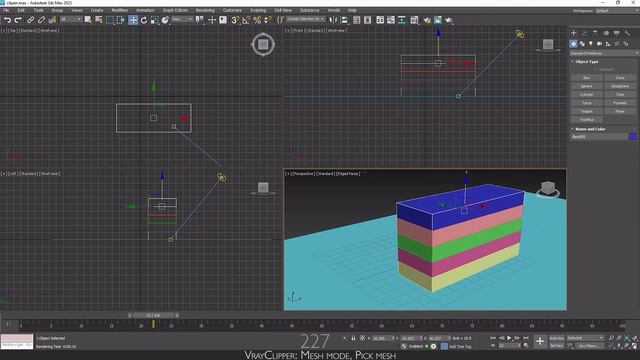The width and height of the screenshot is (640, 360).
Task: Click the Cylinder primitive button
Action: click(587, 94)
